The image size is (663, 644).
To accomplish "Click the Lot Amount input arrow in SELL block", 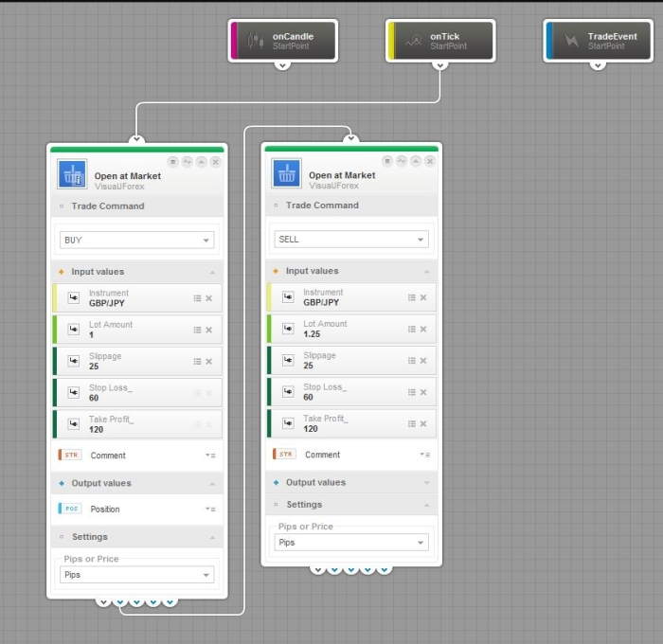I will (x=288, y=329).
